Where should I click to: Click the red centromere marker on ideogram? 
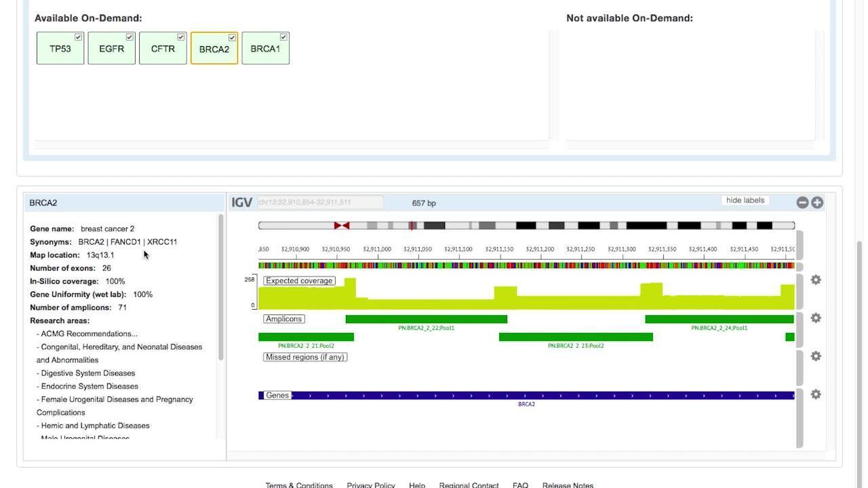point(341,225)
